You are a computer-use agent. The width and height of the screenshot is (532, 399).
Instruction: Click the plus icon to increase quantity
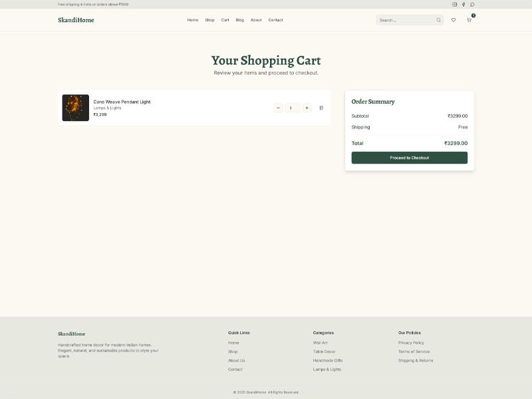307,107
